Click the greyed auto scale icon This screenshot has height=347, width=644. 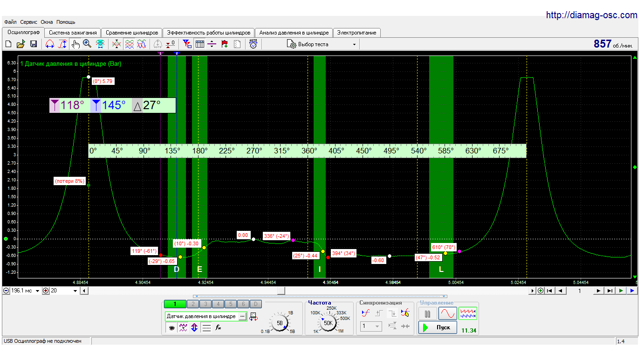(158, 44)
